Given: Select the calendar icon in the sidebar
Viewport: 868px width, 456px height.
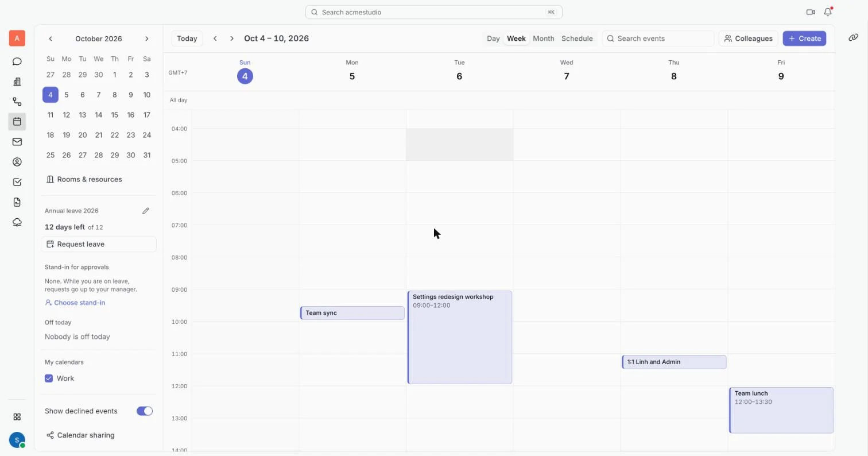Looking at the screenshot, I should coord(17,122).
